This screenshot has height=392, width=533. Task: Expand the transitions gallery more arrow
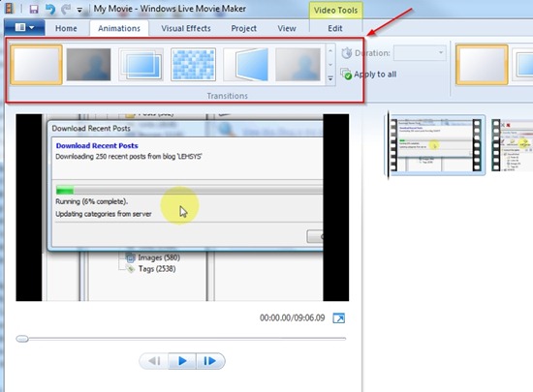(330, 78)
